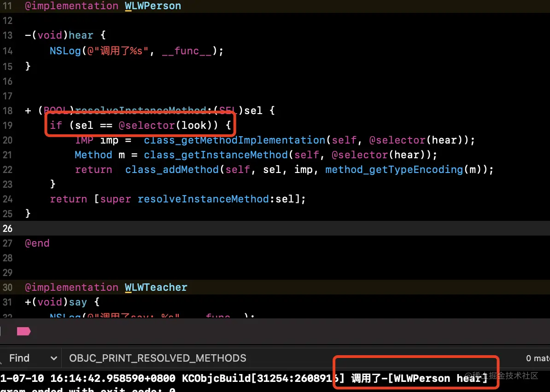This screenshot has height=392, width=550.
Task: Click gutter line number 11
Action: tap(7, 6)
